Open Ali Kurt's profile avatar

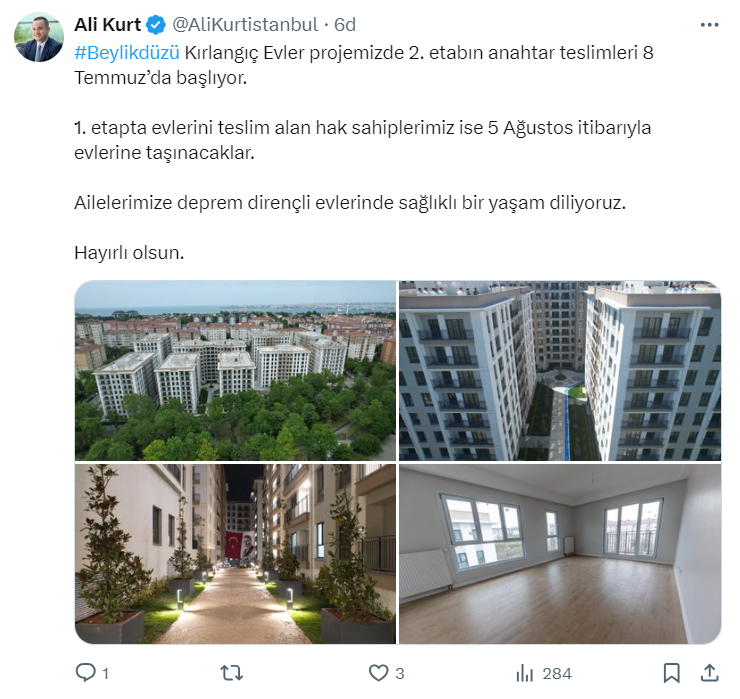pyautogui.click(x=39, y=37)
